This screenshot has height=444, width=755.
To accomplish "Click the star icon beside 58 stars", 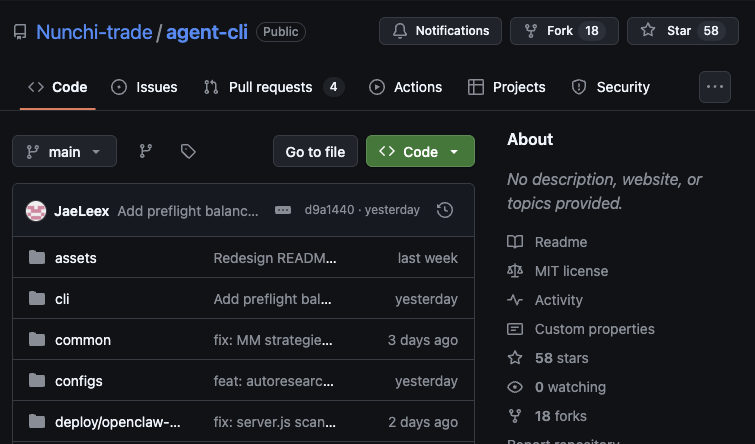I will tap(515, 358).
